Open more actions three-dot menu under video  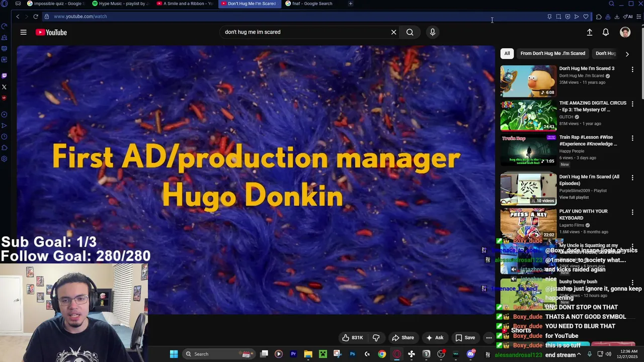coord(489,338)
